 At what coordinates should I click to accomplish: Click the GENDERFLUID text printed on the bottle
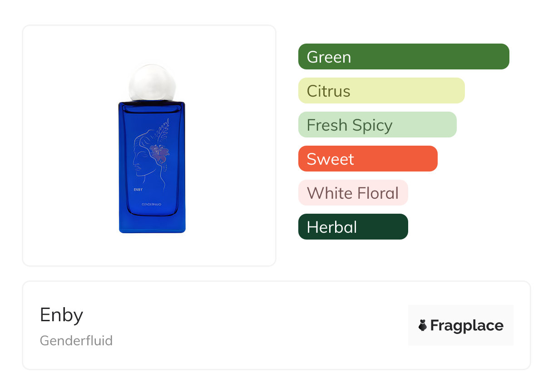[x=152, y=205]
